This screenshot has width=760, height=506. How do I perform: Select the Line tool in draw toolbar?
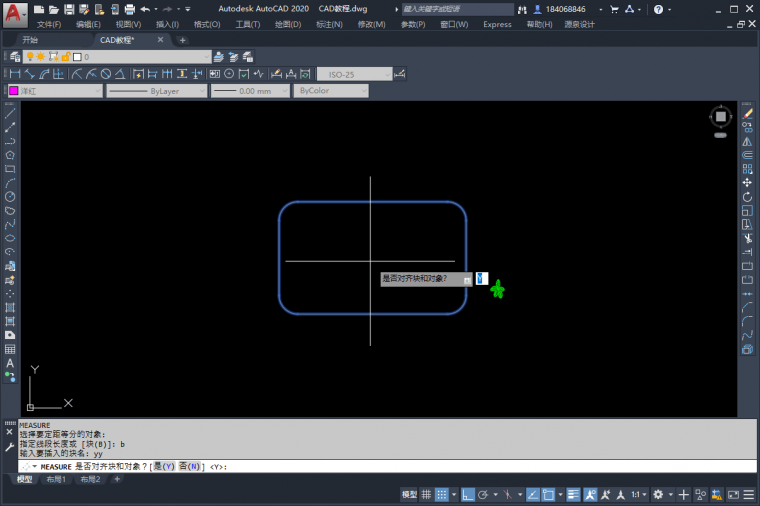10,113
